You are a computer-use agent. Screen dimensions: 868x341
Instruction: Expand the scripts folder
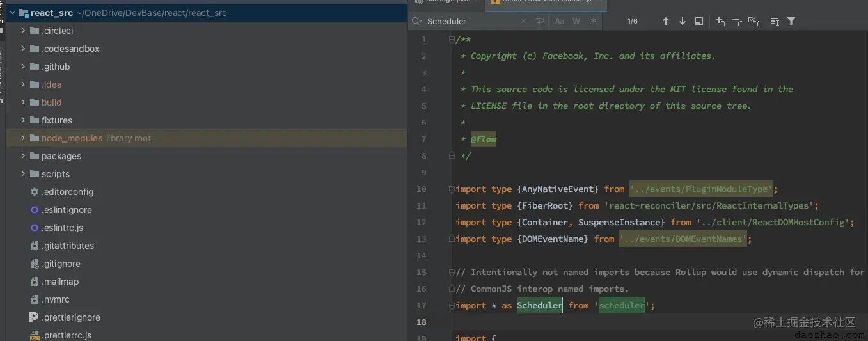tap(24, 174)
